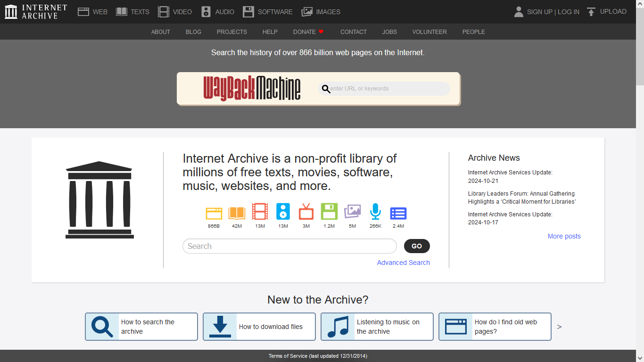The height and width of the screenshot is (362, 644).
Task: Open the Web section icon
Action: click(83, 12)
